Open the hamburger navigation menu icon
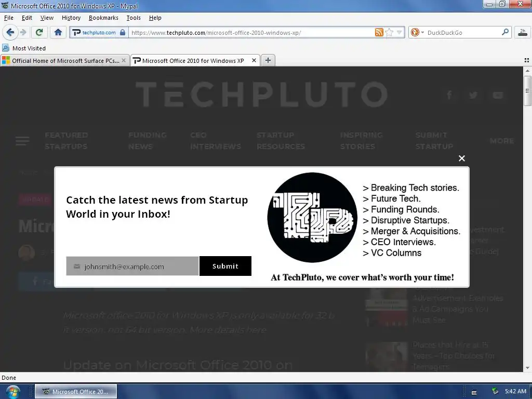532x399 pixels. coord(22,141)
